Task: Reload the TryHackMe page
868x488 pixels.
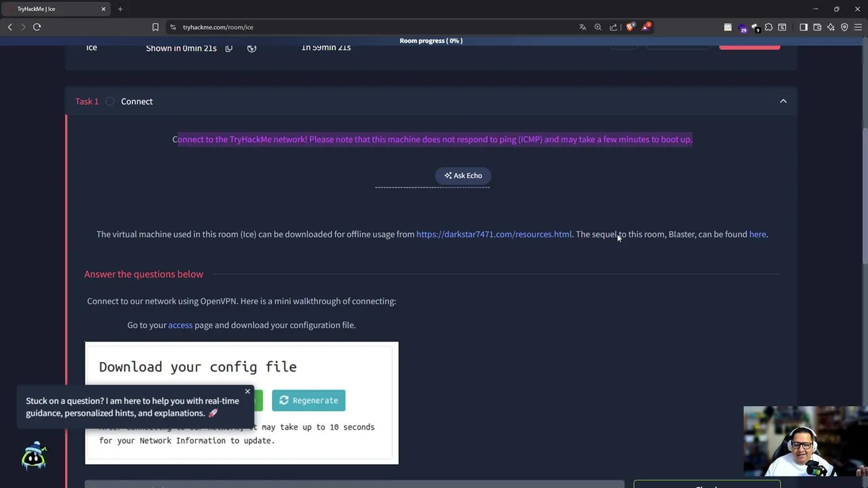Action: tap(37, 27)
